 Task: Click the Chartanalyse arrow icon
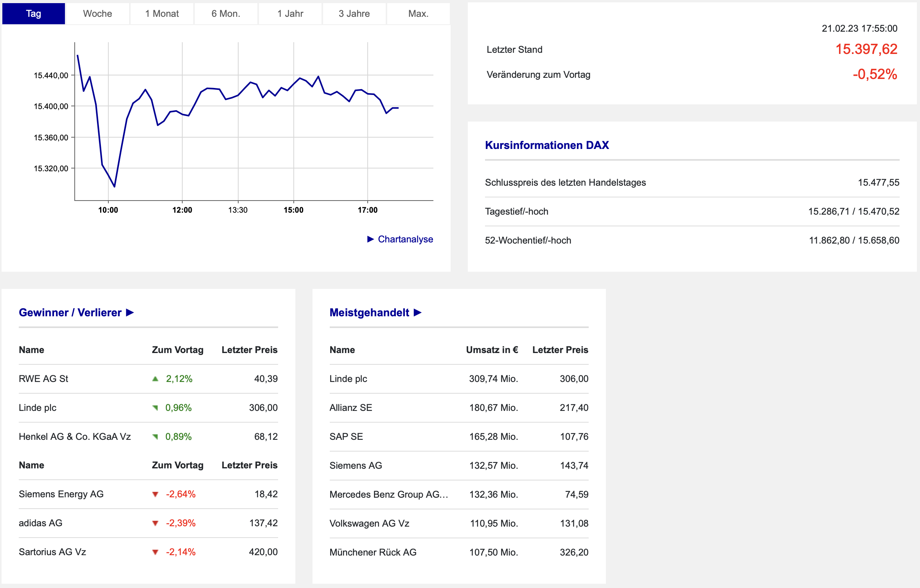(x=370, y=239)
